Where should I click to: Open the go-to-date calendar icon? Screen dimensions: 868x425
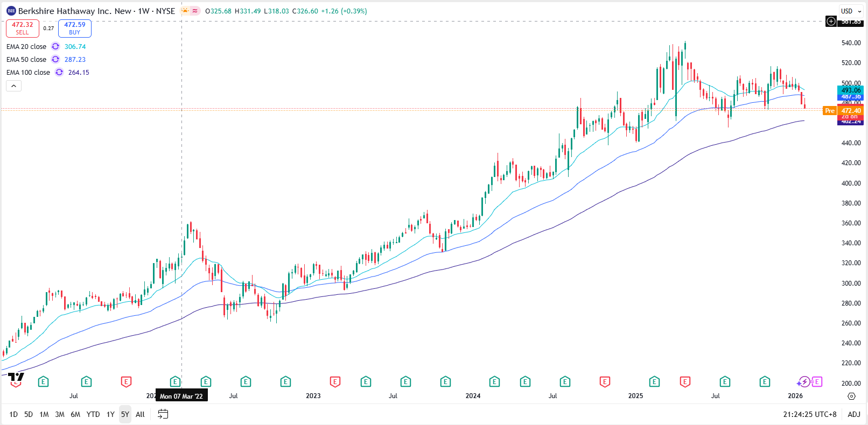[x=163, y=414]
